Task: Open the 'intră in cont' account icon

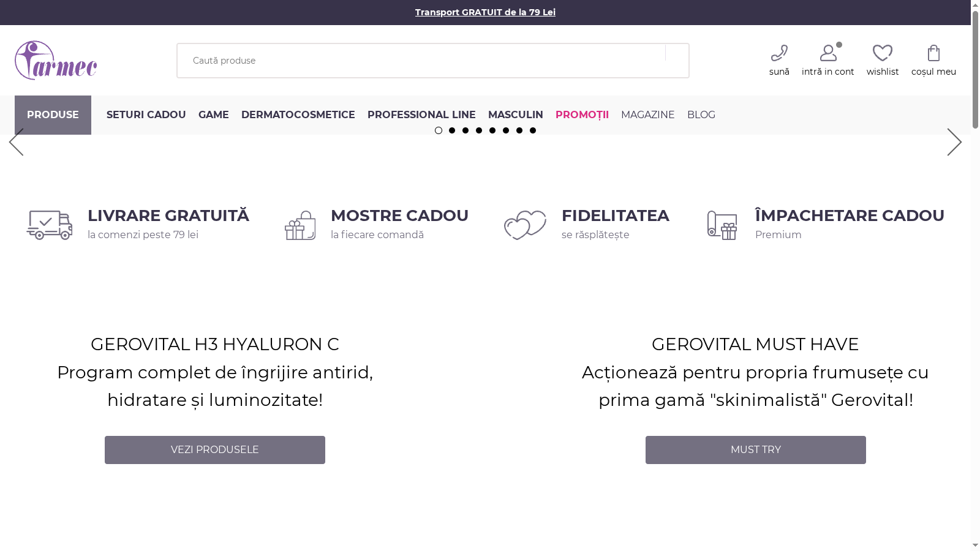Action: pyautogui.click(x=828, y=53)
